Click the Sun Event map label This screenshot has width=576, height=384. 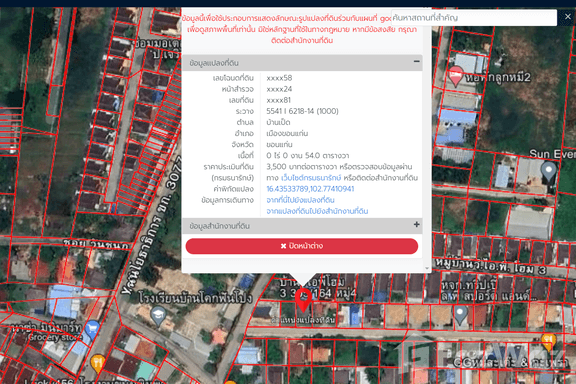click(x=552, y=154)
